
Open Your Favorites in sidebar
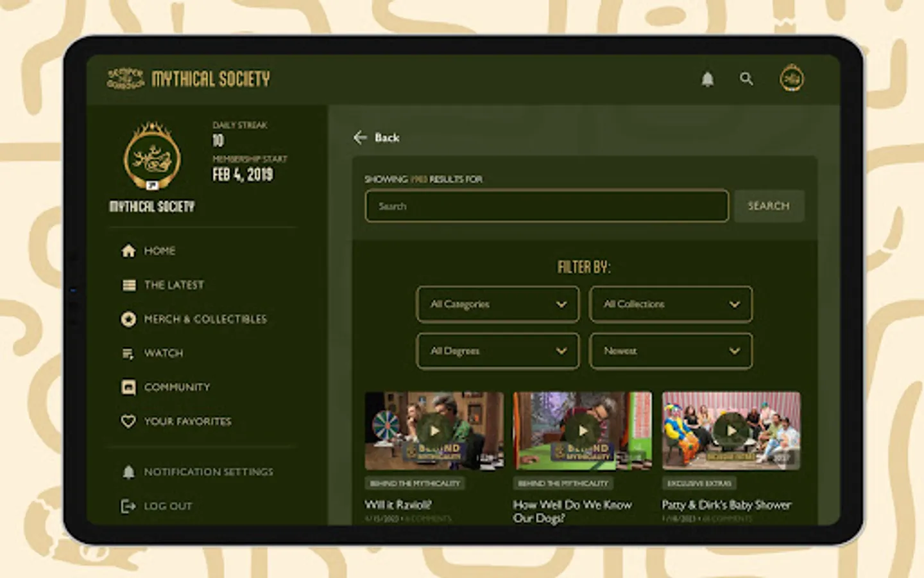coord(187,421)
